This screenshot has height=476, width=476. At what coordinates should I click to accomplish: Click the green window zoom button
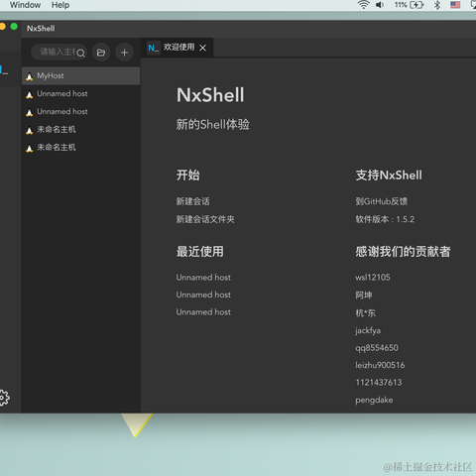point(14,27)
